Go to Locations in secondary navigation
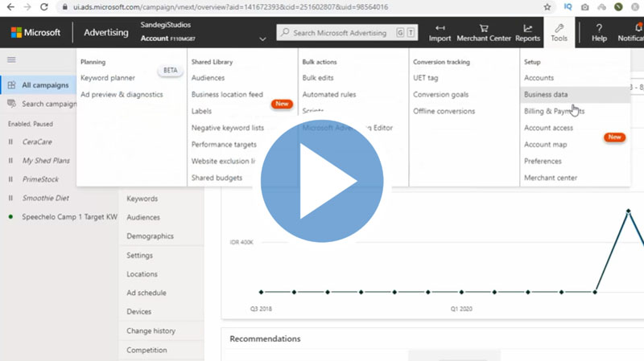The width and height of the screenshot is (644, 361). (142, 274)
